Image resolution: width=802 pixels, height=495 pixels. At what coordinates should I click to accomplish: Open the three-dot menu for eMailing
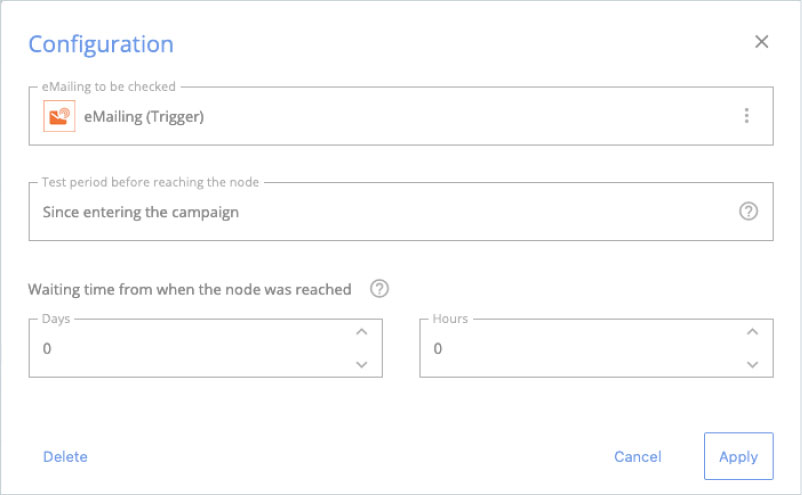[746, 116]
